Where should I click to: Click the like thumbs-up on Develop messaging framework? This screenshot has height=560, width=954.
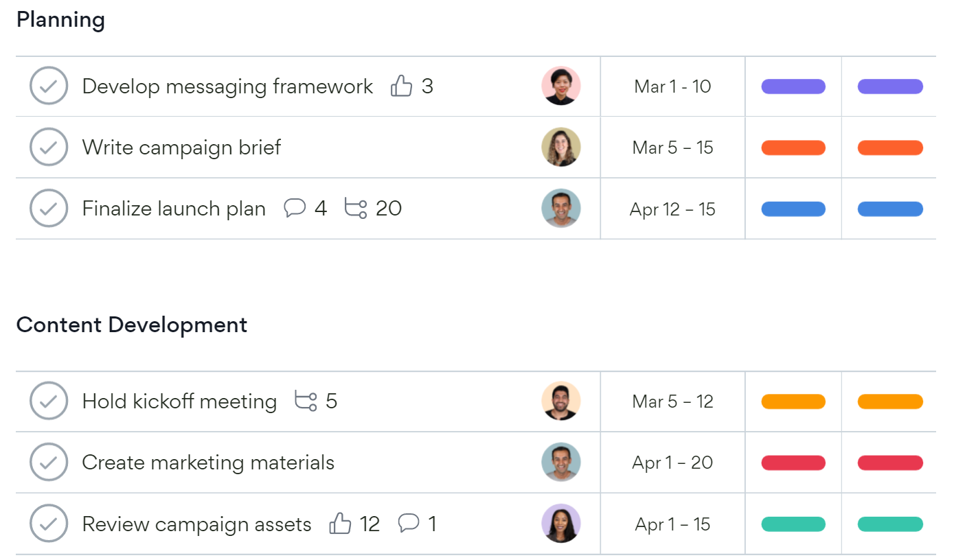point(402,86)
